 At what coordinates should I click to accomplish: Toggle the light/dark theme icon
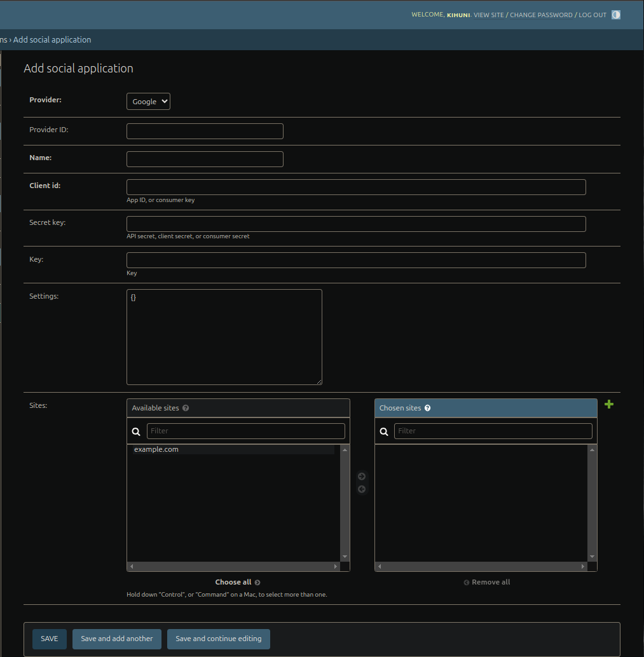point(615,15)
